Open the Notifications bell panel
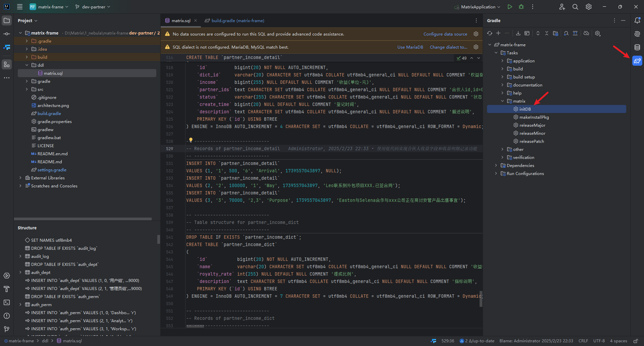Image resolution: width=644 pixels, height=346 pixels. tap(637, 20)
